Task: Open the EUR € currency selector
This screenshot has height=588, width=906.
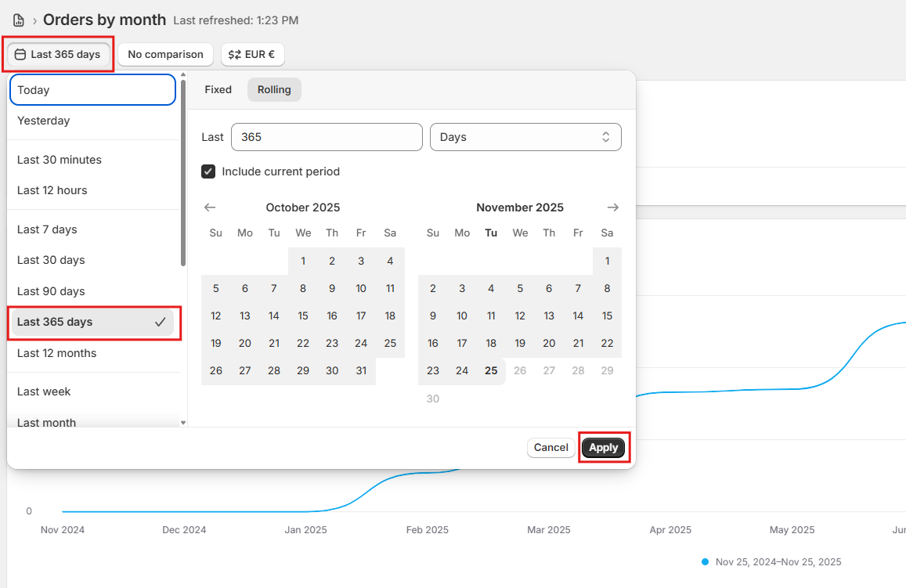Action: tap(252, 54)
